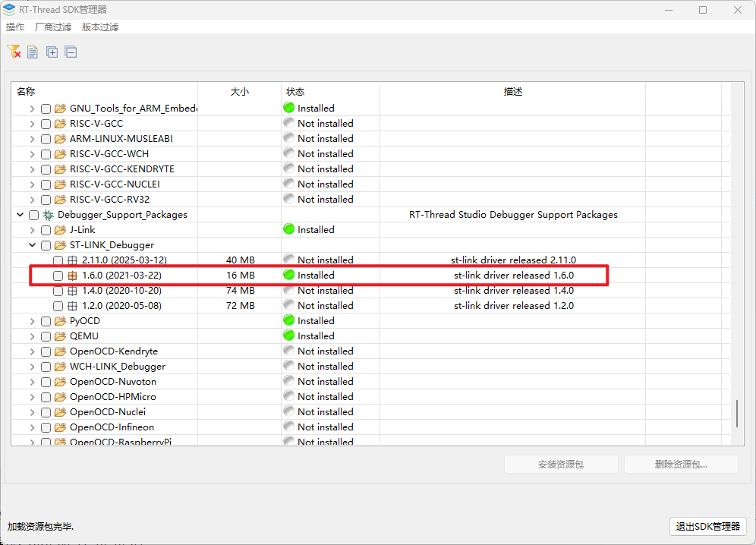The height and width of the screenshot is (545, 756).
Task: Click the vertical scrollbar thumb
Action: point(737,414)
